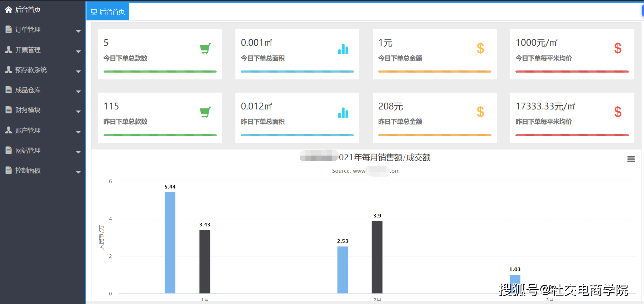Click the document icon next to 财务模块
The height and width of the screenshot is (304, 644).
9,110
